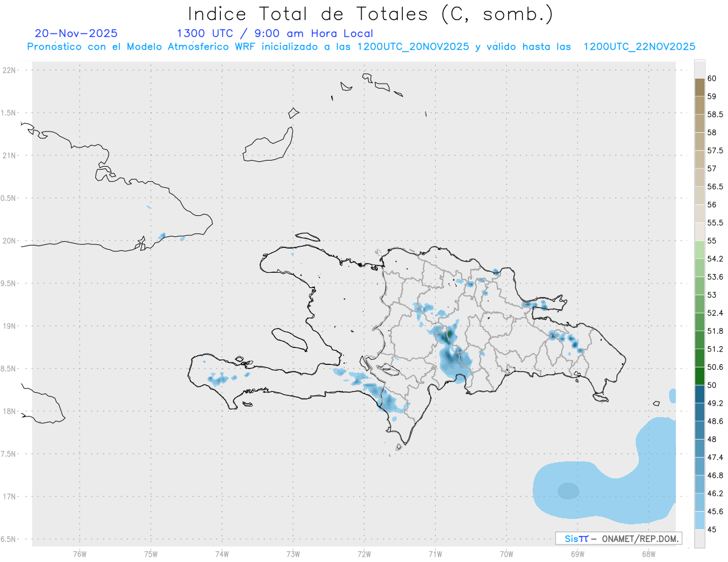Click the "21N" latitude label
Screen dimensions: 728x562
(10, 156)
